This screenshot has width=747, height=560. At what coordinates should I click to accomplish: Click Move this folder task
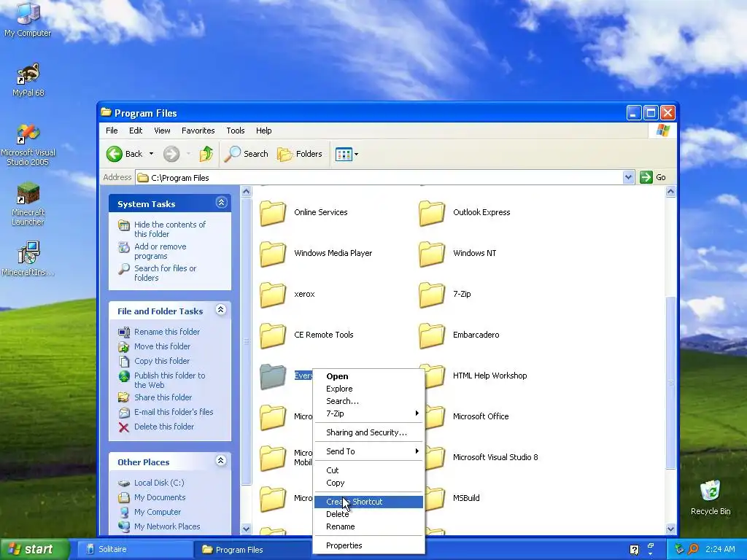[x=162, y=346]
